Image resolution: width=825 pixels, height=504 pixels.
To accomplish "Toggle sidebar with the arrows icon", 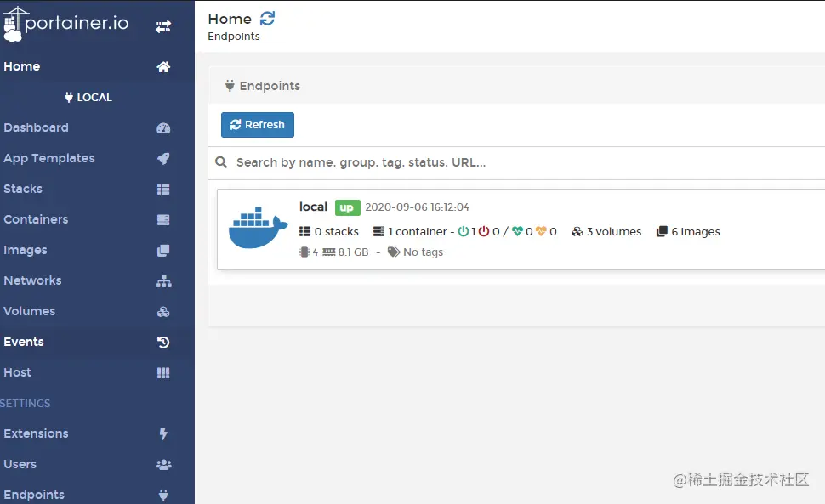I will click(x=163, y=26).
